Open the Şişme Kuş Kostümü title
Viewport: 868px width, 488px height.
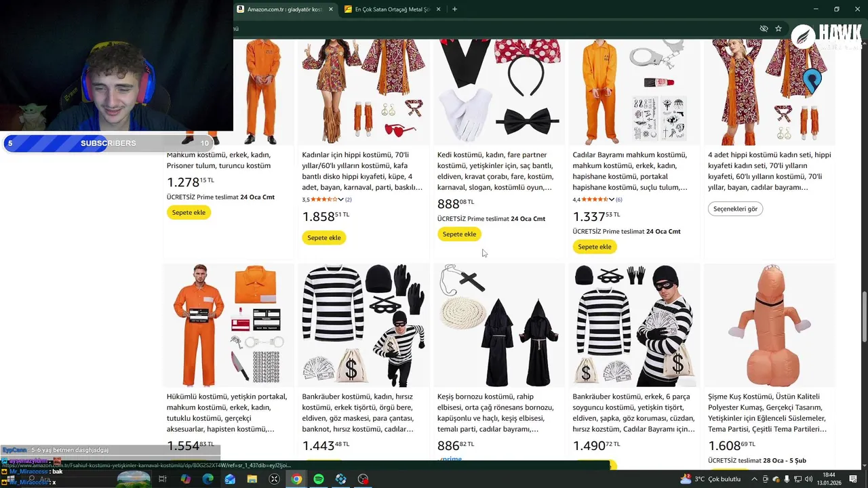coord(767,413)
